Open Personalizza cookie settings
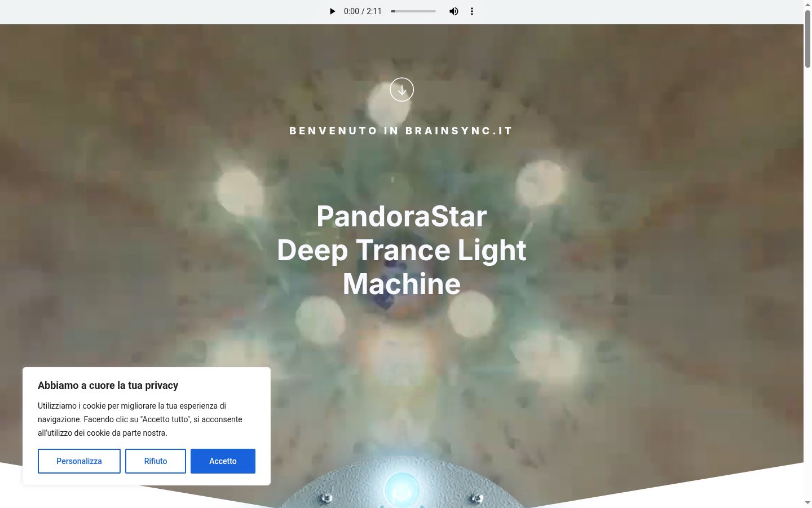Viewport: 812px width, 508px height. pyautogui.click(x=79, y=461)
